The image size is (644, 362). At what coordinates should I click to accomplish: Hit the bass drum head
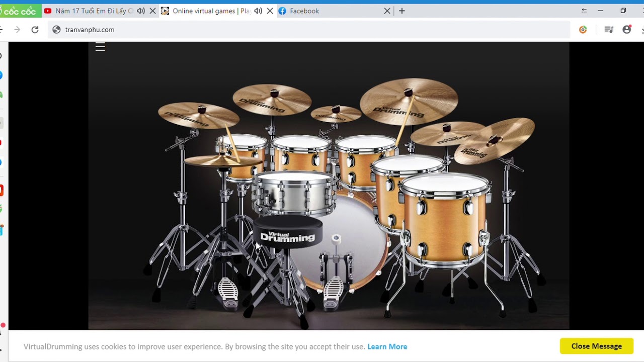352,241
